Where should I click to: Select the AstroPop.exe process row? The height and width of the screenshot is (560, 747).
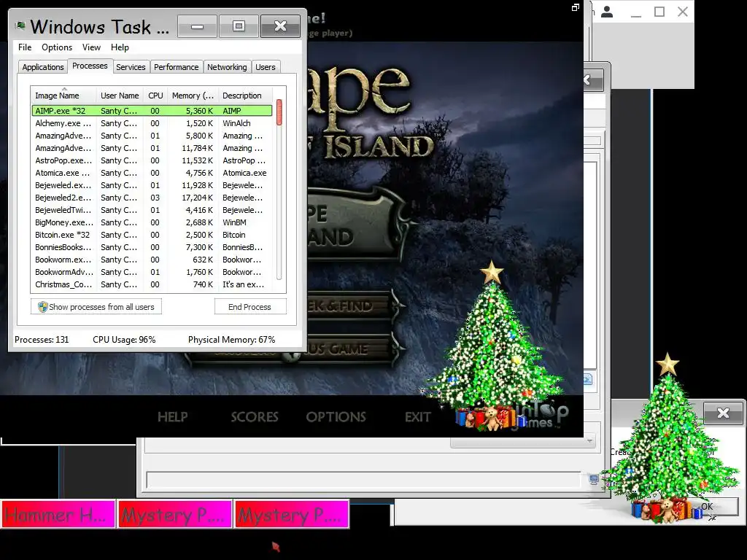coord(152,160)
